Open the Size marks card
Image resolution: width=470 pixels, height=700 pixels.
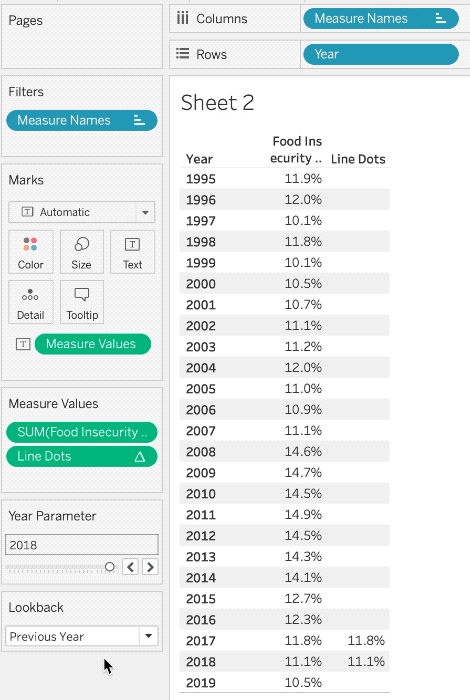[82, 252]
